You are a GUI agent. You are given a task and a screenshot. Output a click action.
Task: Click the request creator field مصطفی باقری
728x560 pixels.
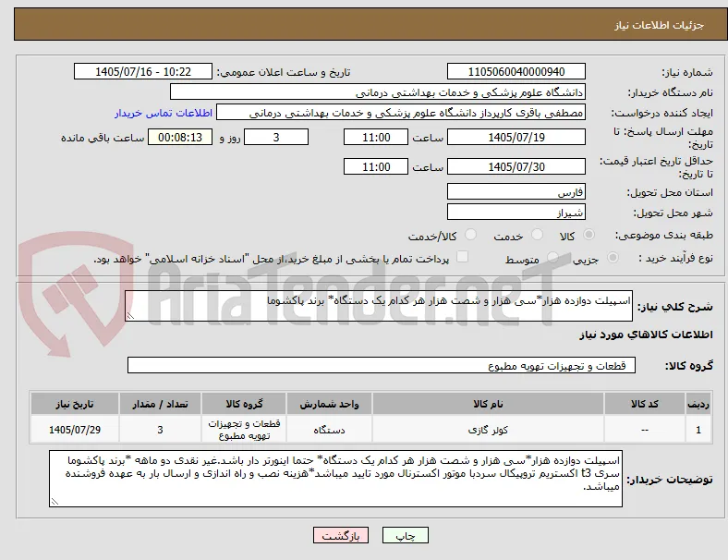click(401, 113)
